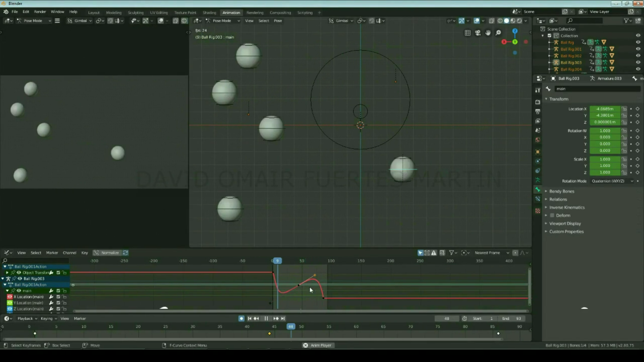Expand the Inverse Kinematics panel

coord(567,207)
